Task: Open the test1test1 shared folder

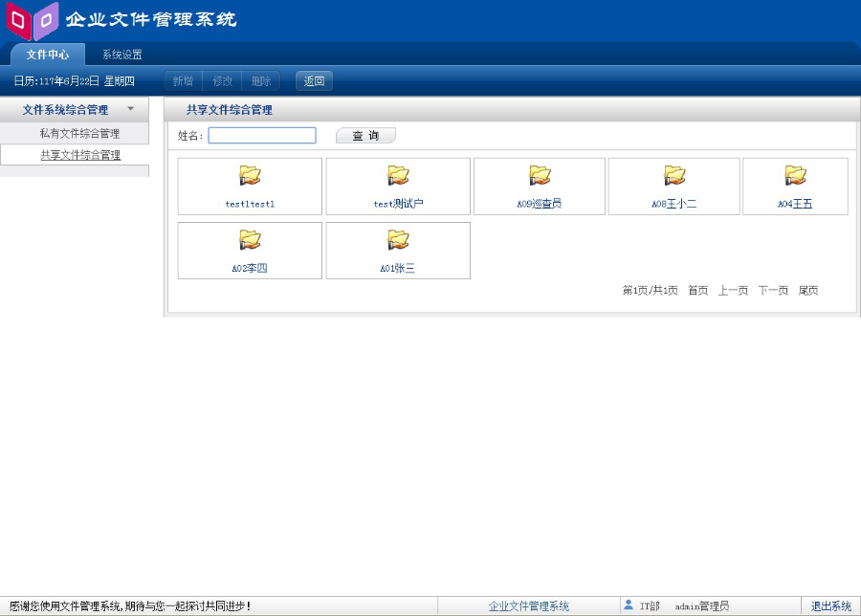Action: point(249,180)
